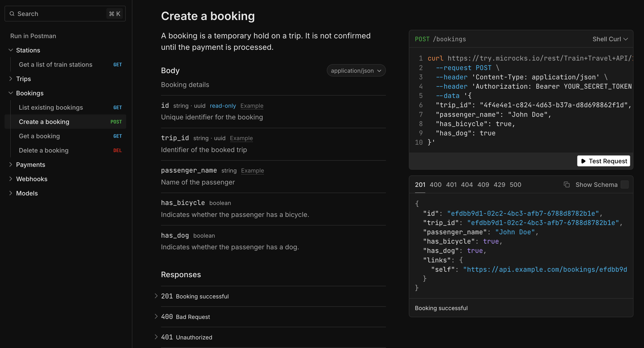The image size is (644, 348).
Task: Click the self booking URL in the response
Action: pos(545,269)
